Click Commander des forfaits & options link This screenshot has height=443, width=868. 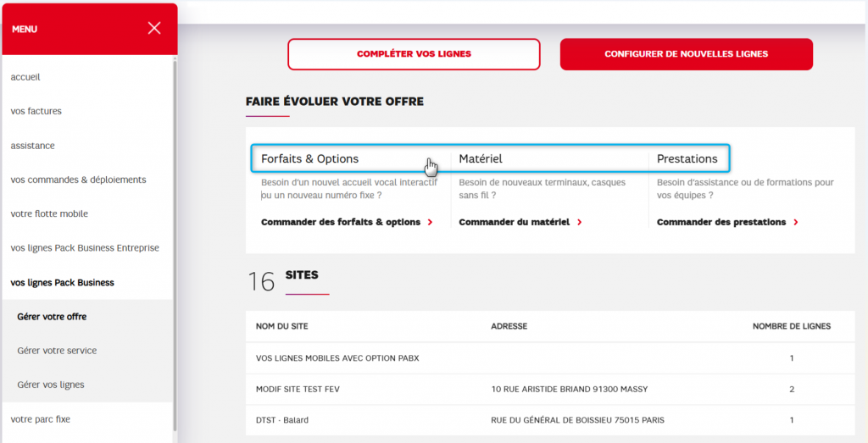pyautogui.click(x=341, y=222)
